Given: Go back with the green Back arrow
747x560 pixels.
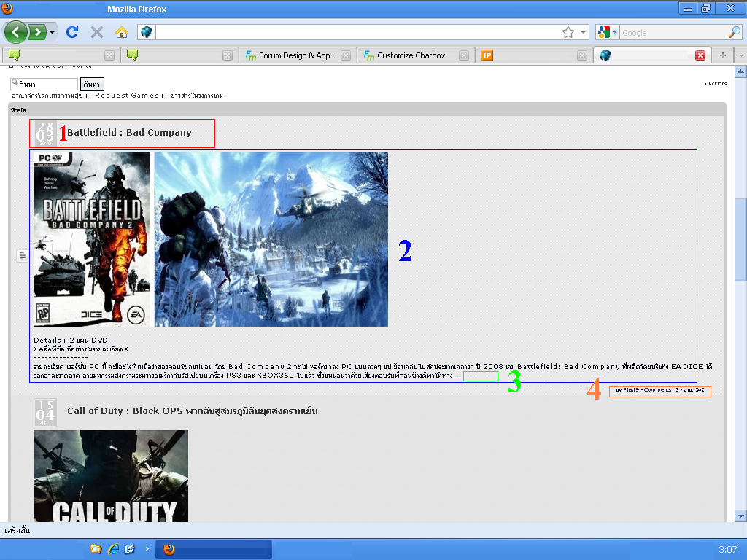Looking at the screenshot, I should [x=16, y=32].
